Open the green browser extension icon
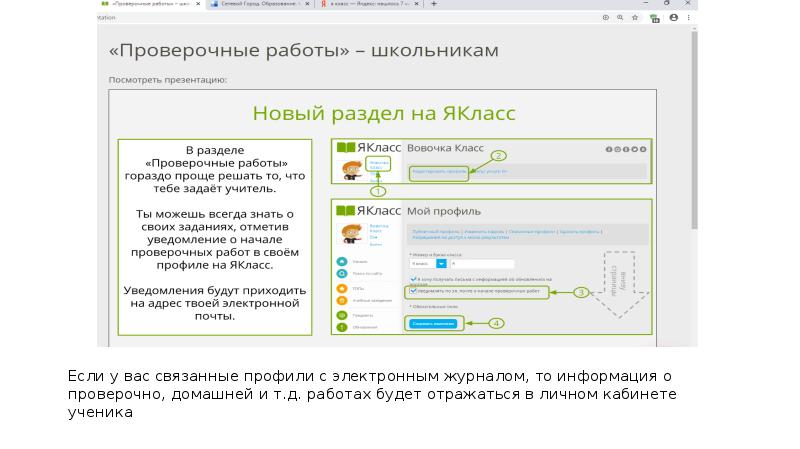The image size is (800, 449). (655, 18)
